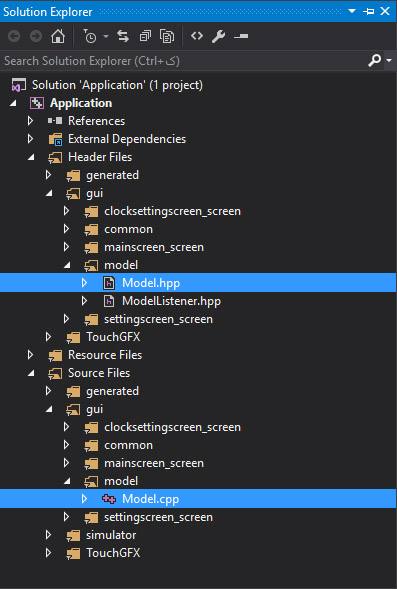The width and height of the screenshot is (397, 589).
Task: Click Sync with Active Document icon
Action: [123, 36]
